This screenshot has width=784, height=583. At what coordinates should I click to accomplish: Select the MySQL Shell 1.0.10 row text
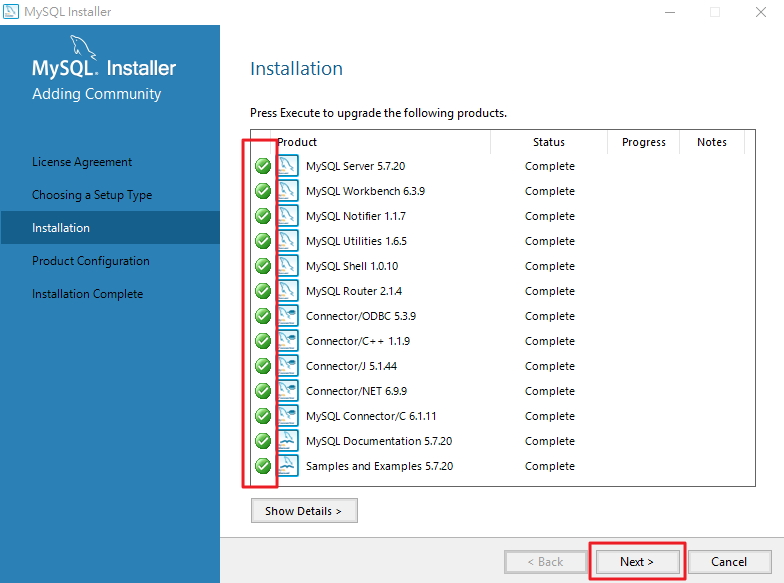pos(352,266)
